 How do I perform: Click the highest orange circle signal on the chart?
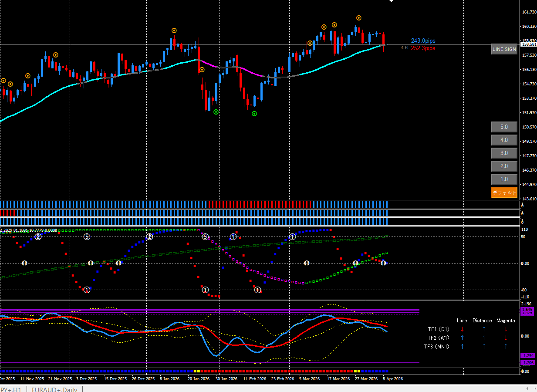coord(359,18)
